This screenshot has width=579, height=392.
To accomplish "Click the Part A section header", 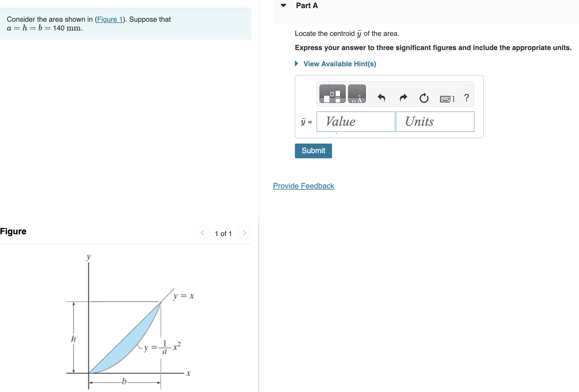I will 306,5.
